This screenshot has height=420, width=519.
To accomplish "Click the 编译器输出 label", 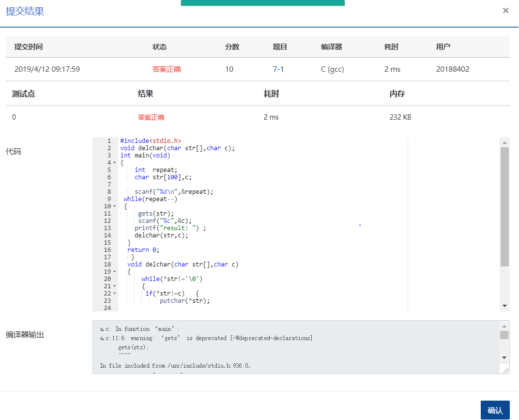I will point(25,335).
